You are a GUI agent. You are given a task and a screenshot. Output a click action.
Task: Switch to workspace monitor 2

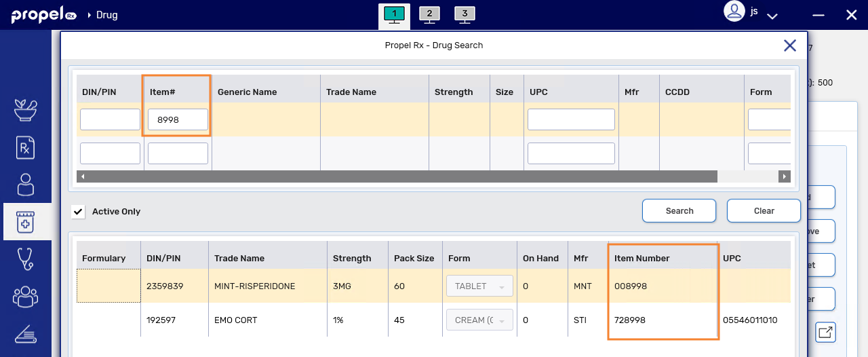click(429, 14)
